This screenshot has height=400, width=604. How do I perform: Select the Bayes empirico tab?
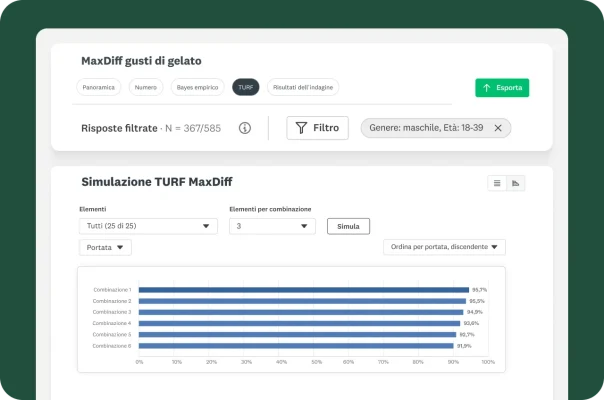[197, 88]
